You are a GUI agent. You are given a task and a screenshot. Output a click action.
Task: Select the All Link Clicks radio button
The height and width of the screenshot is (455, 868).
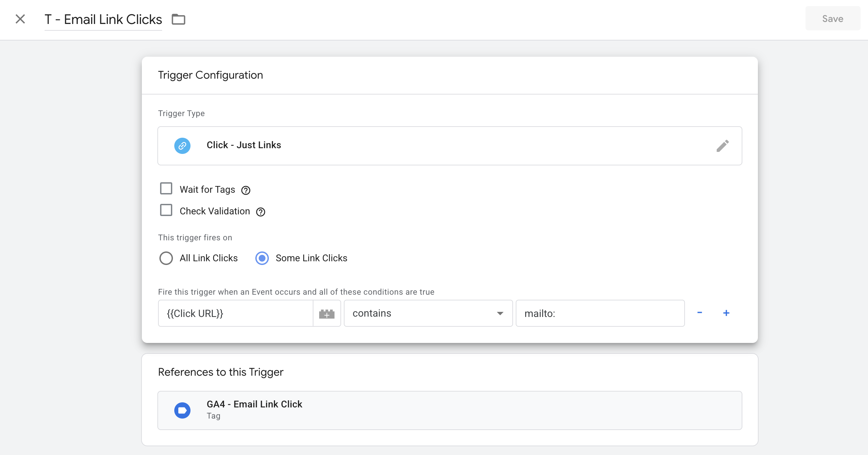[x=166, y=258]
